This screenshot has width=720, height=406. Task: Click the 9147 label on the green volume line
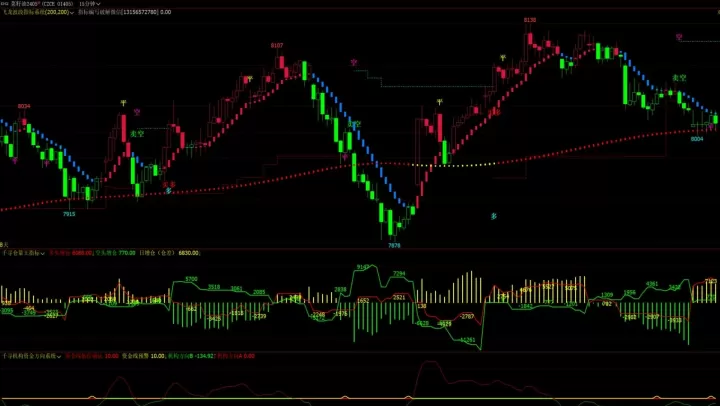pyautogui.click(x=363, y=267)
